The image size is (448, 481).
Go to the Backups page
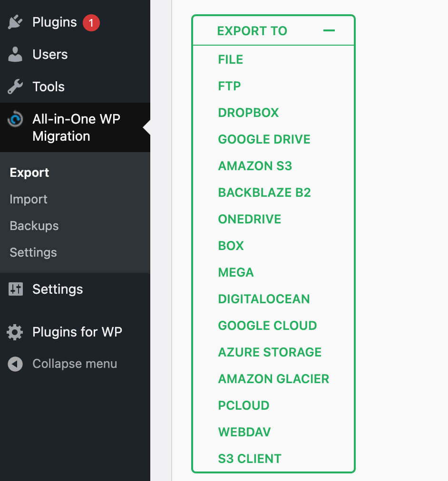(34, 226)
